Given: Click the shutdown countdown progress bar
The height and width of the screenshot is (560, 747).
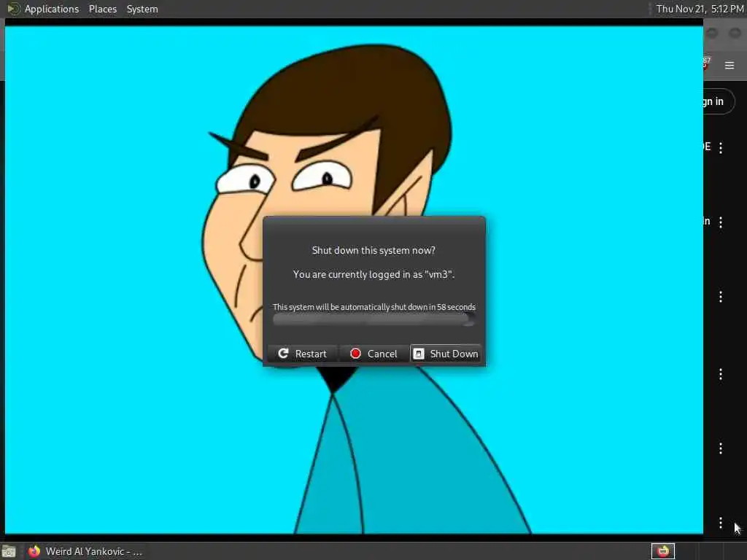Looking at the screenshot, I should coord(374,320).
